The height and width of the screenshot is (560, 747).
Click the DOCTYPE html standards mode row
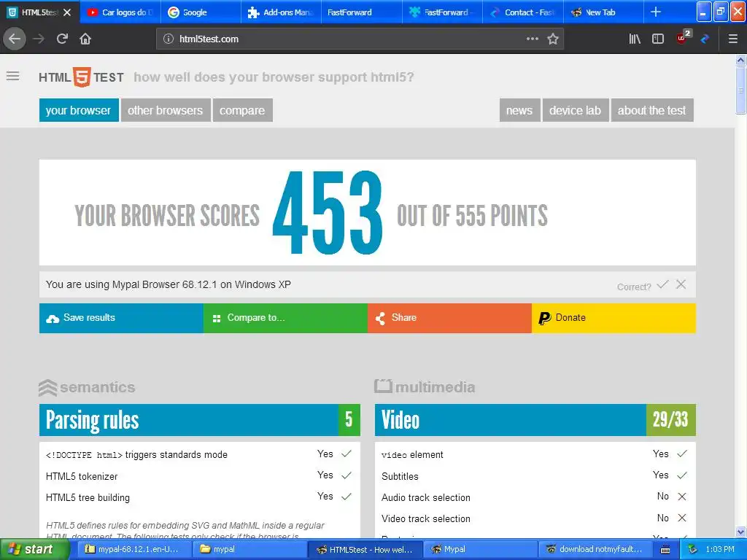click(199, 454)
